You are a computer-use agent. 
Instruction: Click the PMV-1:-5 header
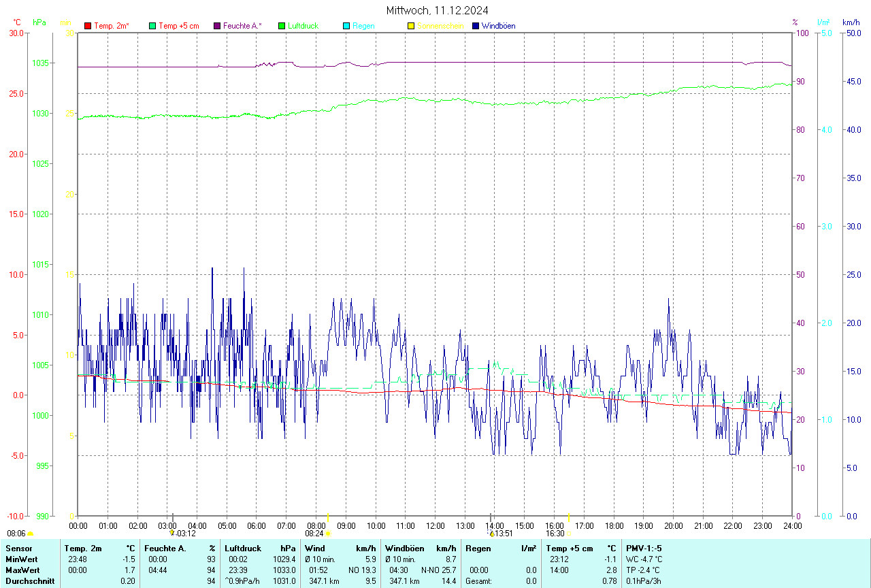[644, 549]
